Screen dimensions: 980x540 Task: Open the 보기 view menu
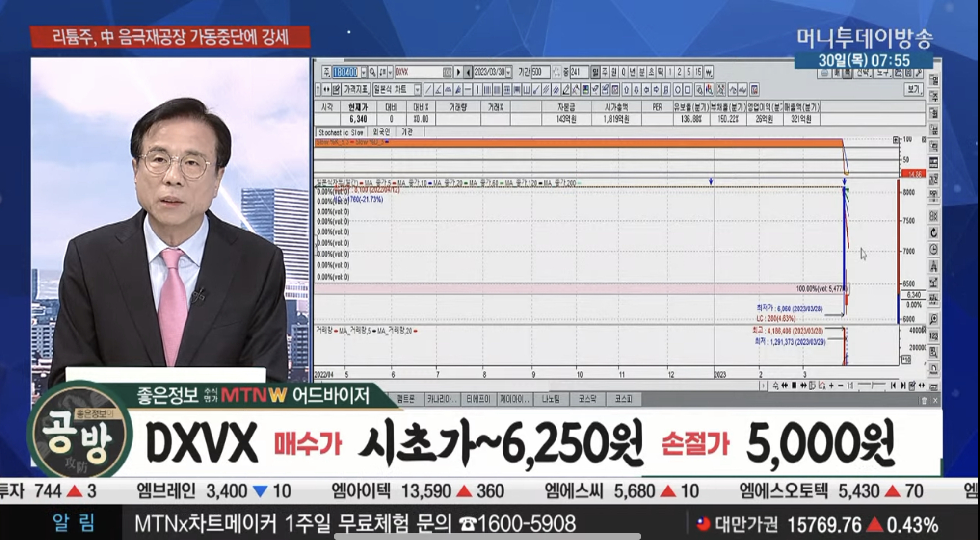click(x=913, y=89)
